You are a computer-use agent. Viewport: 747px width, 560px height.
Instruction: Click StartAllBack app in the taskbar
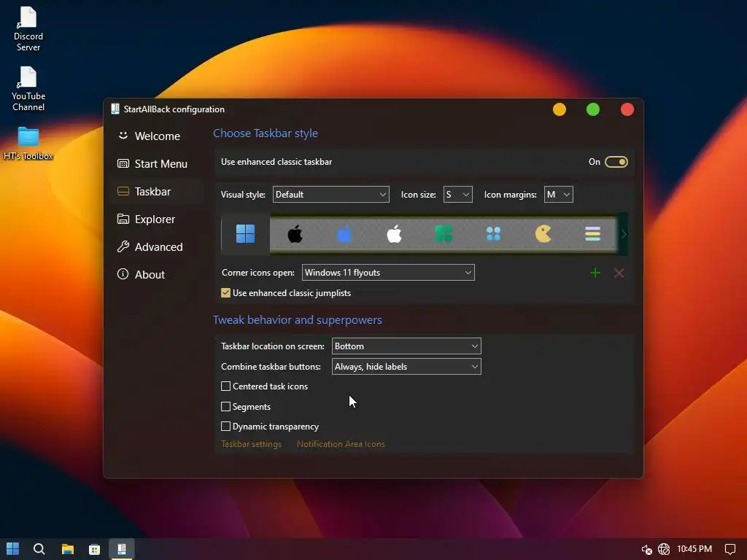tap(122, 549)
